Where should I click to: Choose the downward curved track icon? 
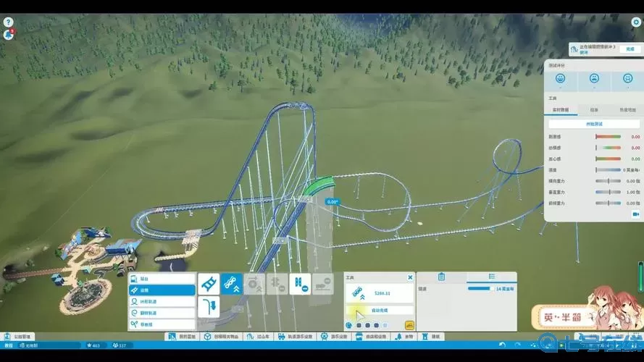209,307
